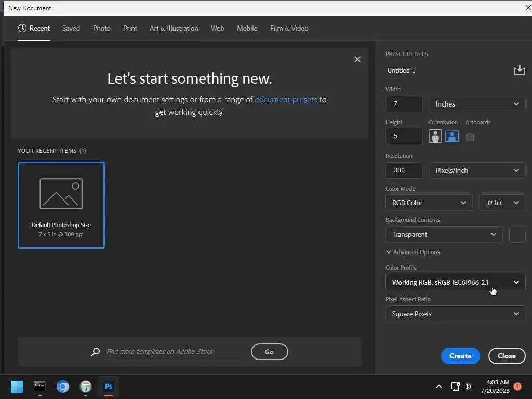Image resolution: width=532 pixels, height=399 pixels.
Task: Click the Width input field
Action: coord(404,104)
